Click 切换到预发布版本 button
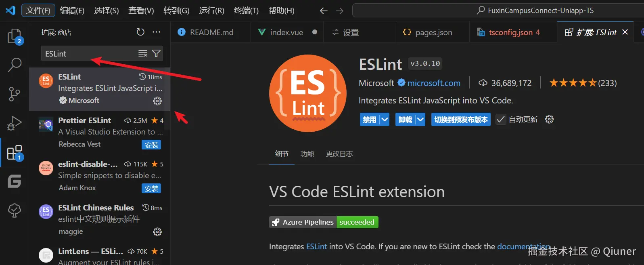This screenshot has height=265, width=644. [461, 120]
